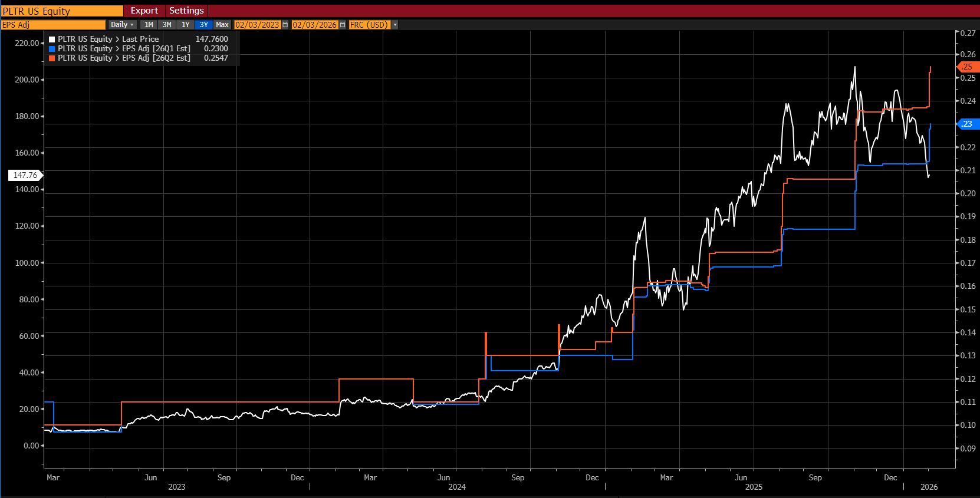This screenshot has height=498, width=980.
Task: Open the Export menu
Action: click(144, 11)
